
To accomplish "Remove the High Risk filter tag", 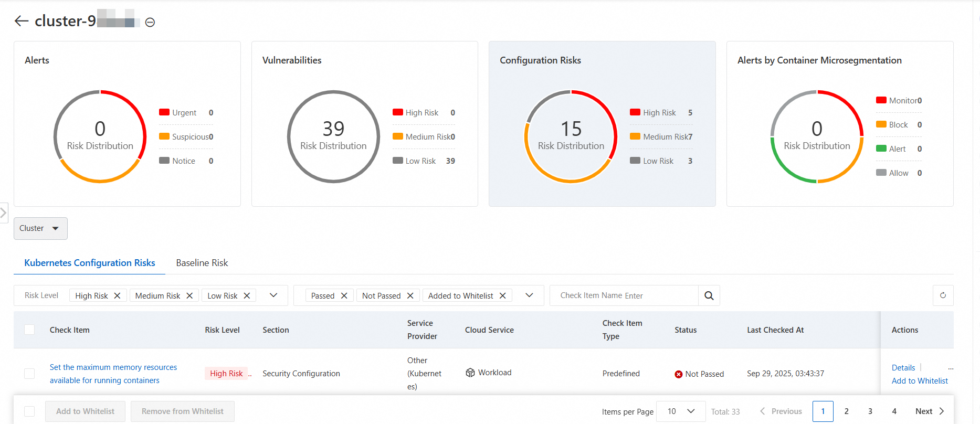I will pyautogui.click(x=117, y=296).
